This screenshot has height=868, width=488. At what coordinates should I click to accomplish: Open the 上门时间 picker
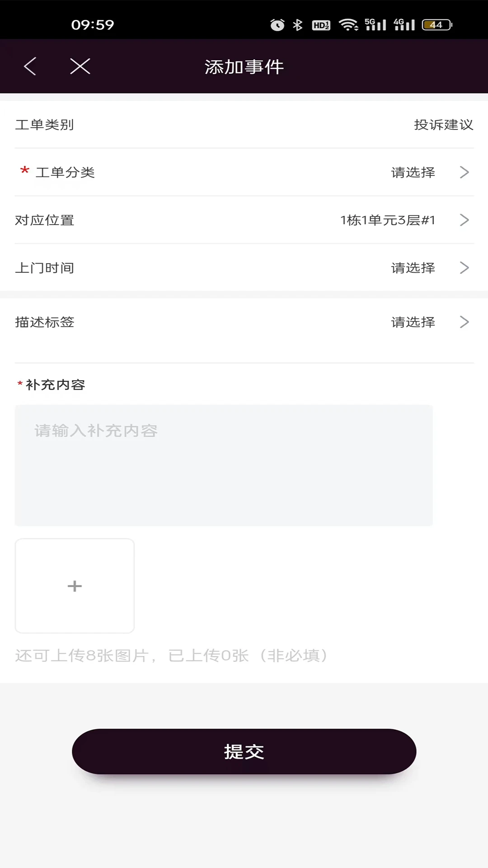tap(244, 268)
